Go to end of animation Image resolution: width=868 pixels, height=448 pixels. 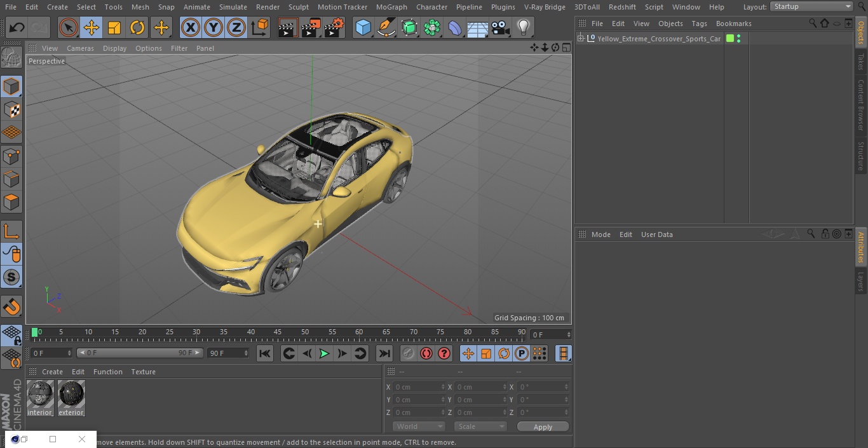tap(384, 353)
